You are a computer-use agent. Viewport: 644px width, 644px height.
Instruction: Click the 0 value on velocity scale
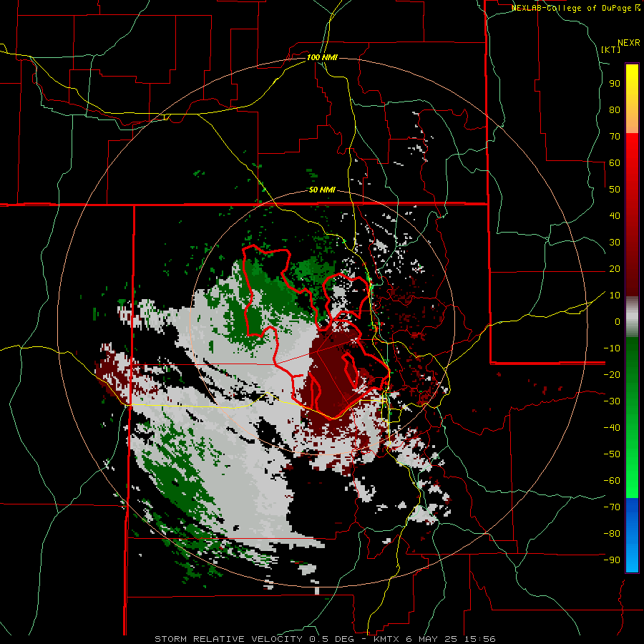click(618, 322)
